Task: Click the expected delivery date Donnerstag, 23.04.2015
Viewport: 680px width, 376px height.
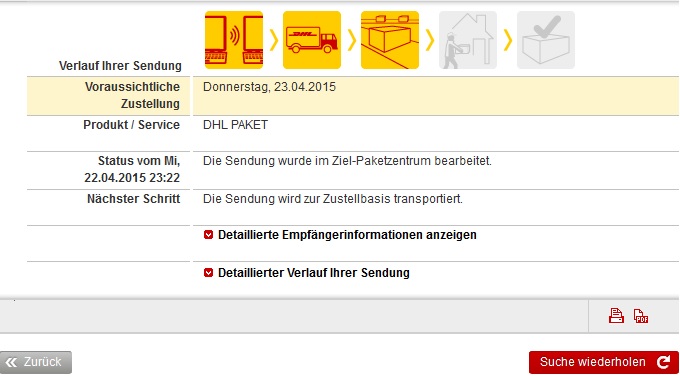Action: pyautogui.click(x=269, y=87)
